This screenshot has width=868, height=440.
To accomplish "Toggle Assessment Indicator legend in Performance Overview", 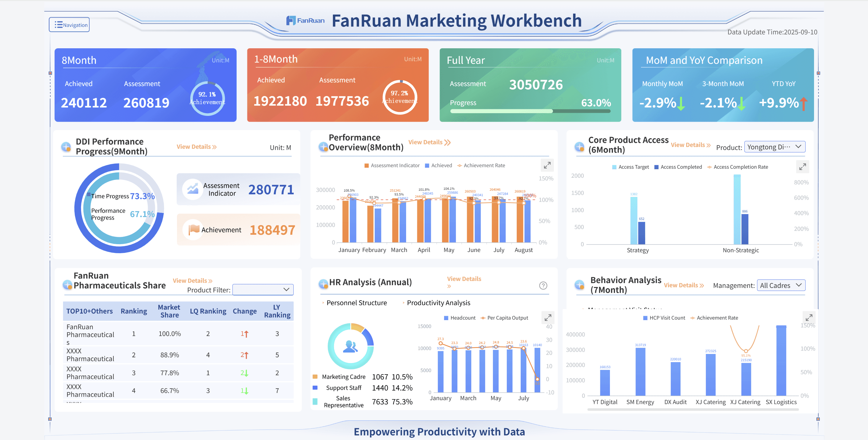I will (x=392, y=165).
